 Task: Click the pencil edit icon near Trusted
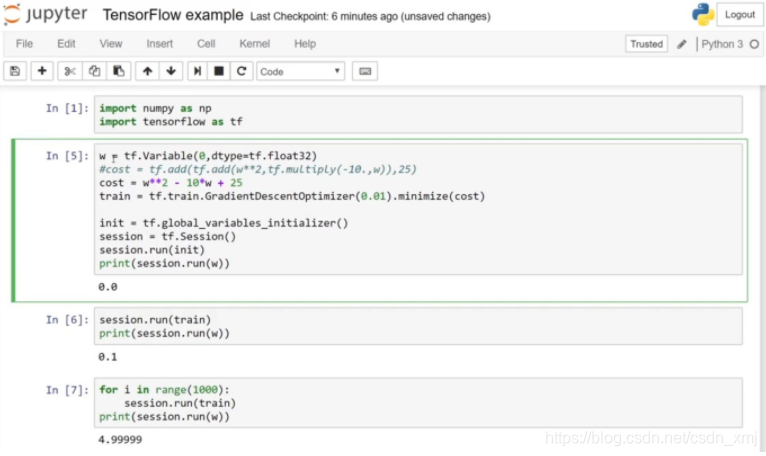click(x=681, y=44)
